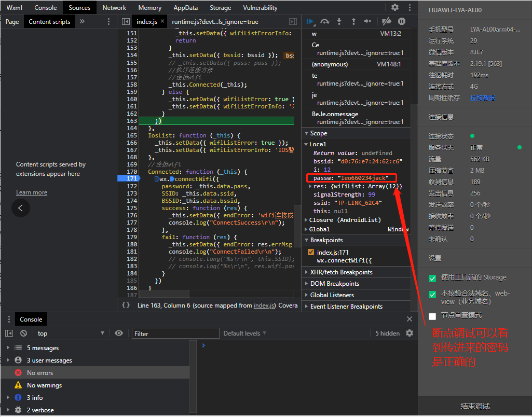Click the round back arrow button
The image size is (532, 417).
click(21, 208)
